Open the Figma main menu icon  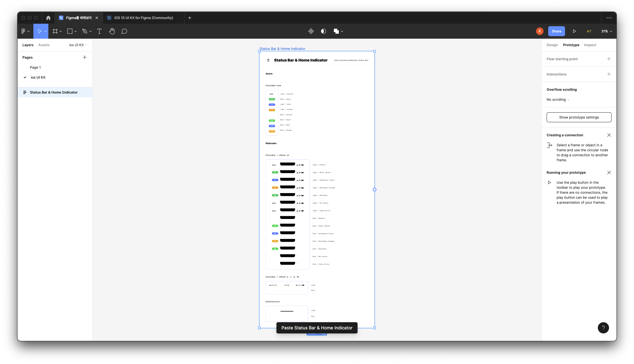click(x=23, y=31)
